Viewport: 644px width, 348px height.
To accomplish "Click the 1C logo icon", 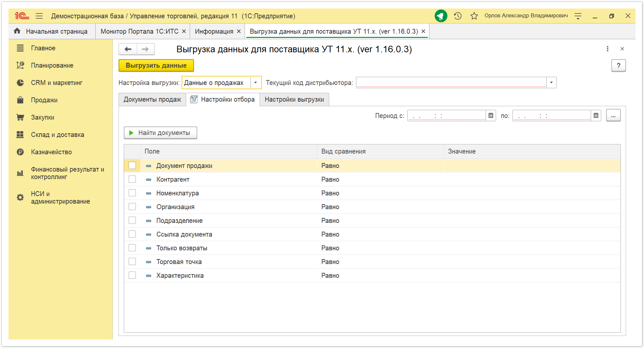I will 22,16.
